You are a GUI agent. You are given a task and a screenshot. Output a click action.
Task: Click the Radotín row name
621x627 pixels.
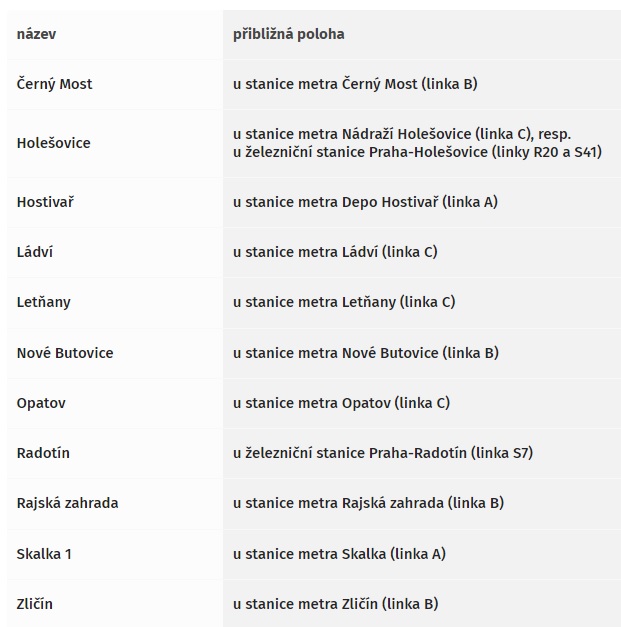click(x=43, y=453)
